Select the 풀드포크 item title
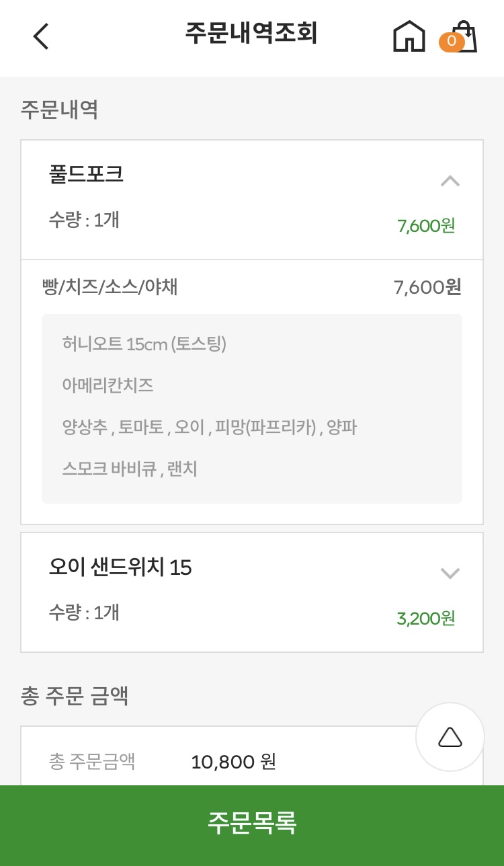Image resolution: width=504 pixels, height=866 pixels. [86, 174]
